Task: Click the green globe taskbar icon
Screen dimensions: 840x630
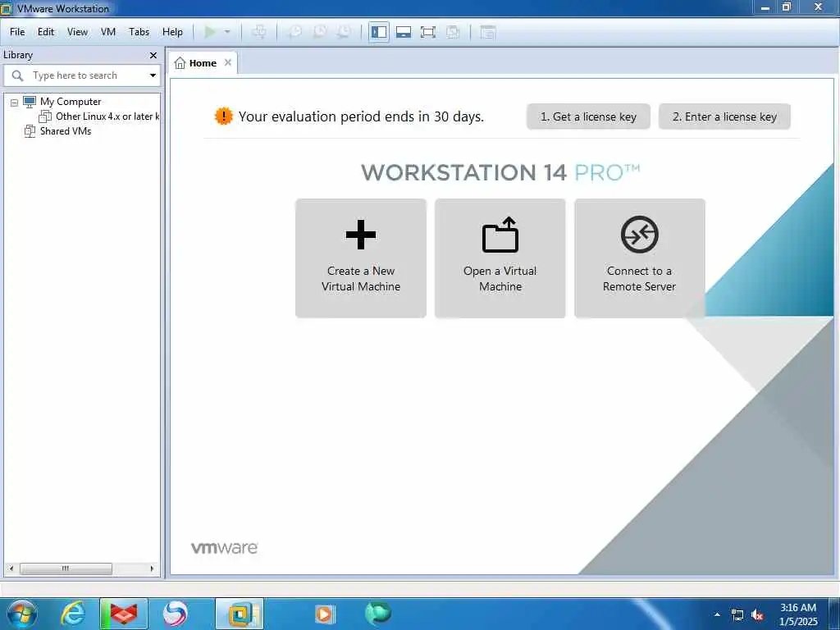Action: click(377, 614)
